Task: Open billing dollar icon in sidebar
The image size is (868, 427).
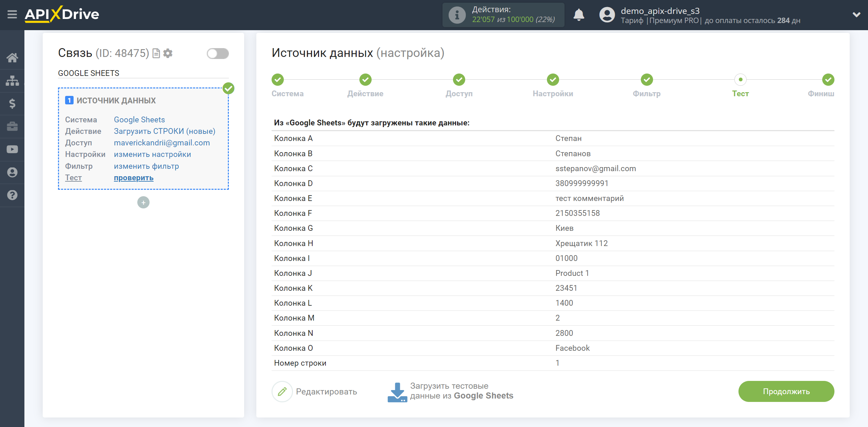Action: (x=12, y=103)
